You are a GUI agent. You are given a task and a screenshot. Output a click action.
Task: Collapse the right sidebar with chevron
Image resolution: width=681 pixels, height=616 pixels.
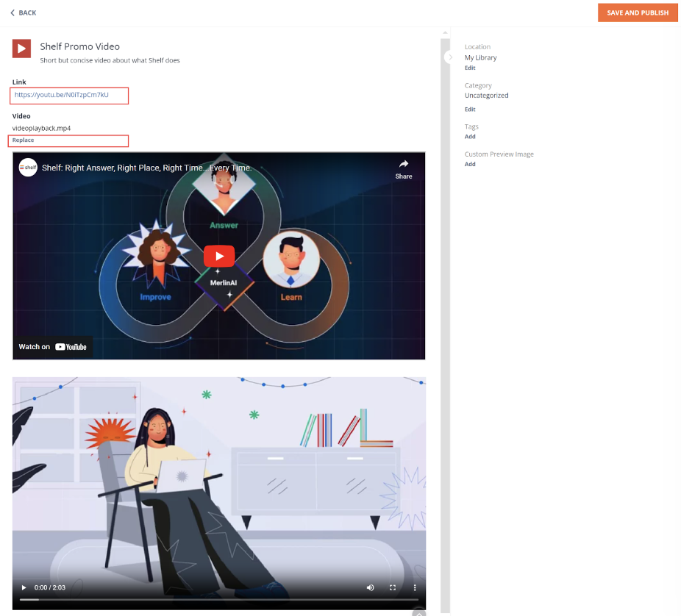[x=450, y=57]
